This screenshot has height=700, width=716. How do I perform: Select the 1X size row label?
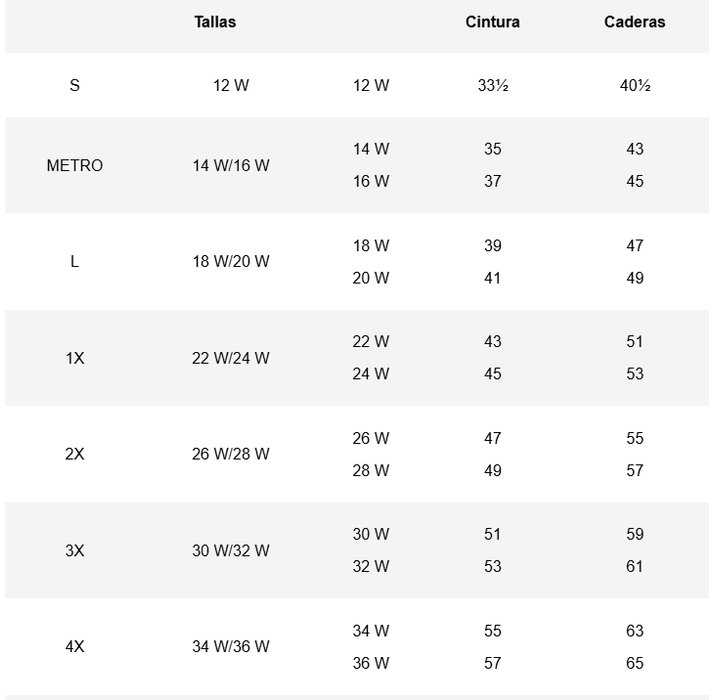[75, 358]
